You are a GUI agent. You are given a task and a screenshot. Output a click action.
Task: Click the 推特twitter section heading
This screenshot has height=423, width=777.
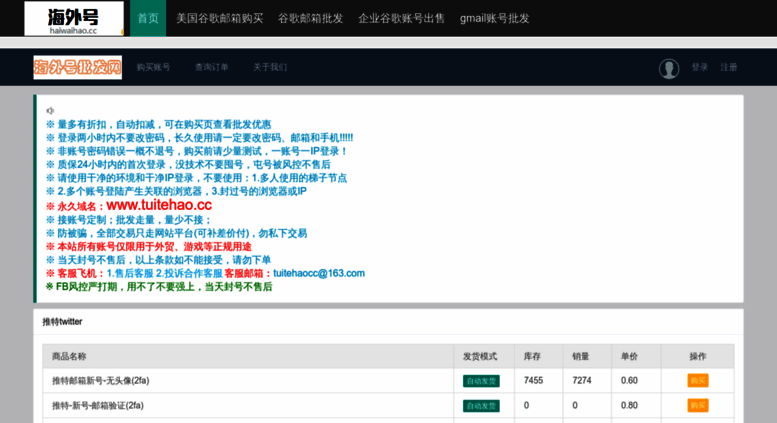point(62,322)
